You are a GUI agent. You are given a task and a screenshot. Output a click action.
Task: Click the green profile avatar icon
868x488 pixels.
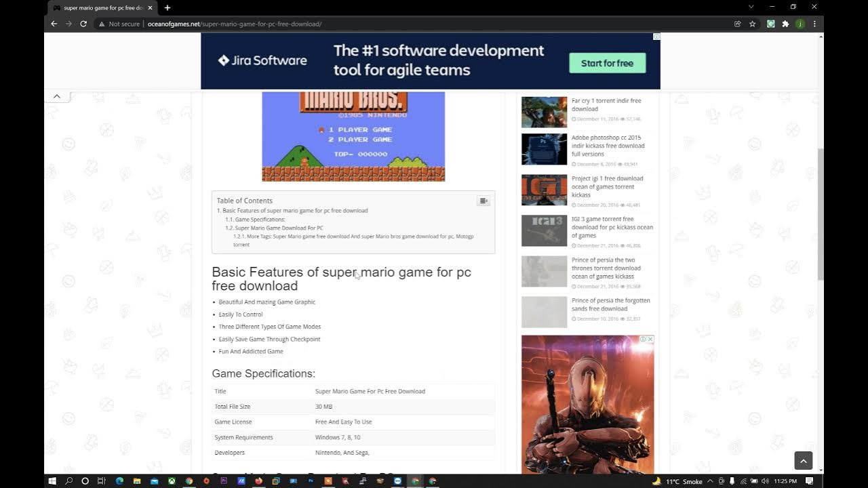point(800,24)
